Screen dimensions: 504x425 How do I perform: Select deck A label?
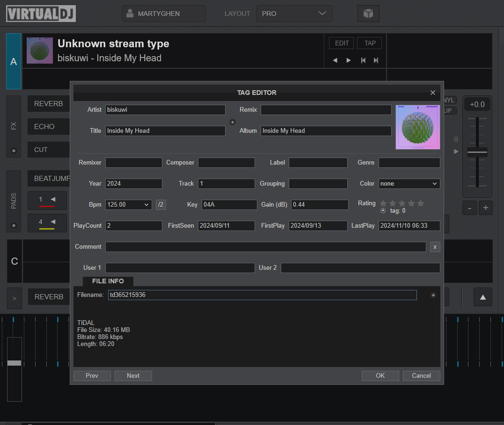point(14,61)
